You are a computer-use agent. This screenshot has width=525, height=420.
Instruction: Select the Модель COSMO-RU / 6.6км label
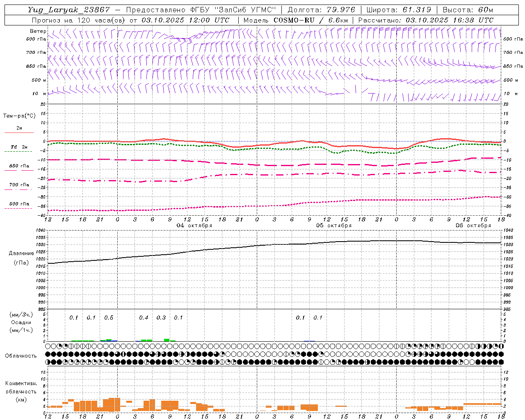tap(295, 20)
